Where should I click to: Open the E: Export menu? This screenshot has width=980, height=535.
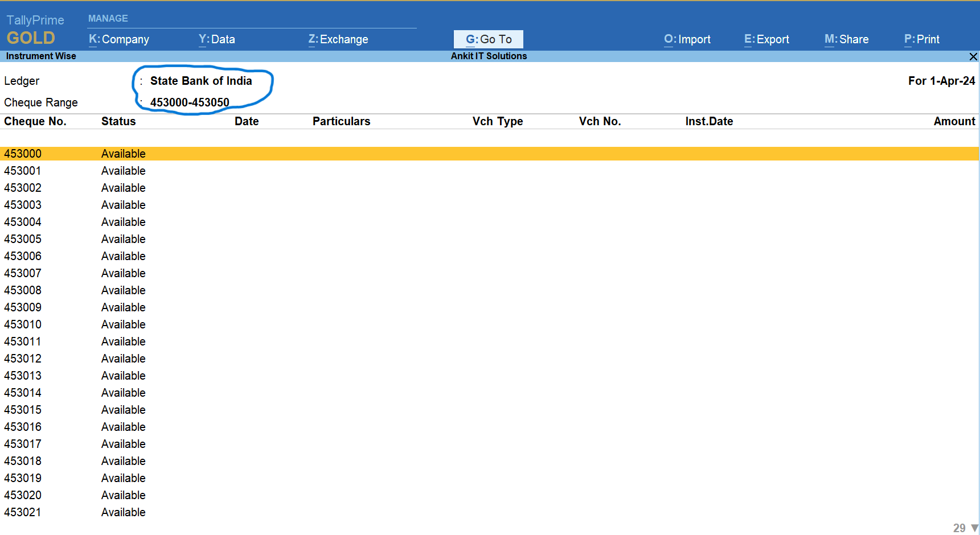coord(766,39)
